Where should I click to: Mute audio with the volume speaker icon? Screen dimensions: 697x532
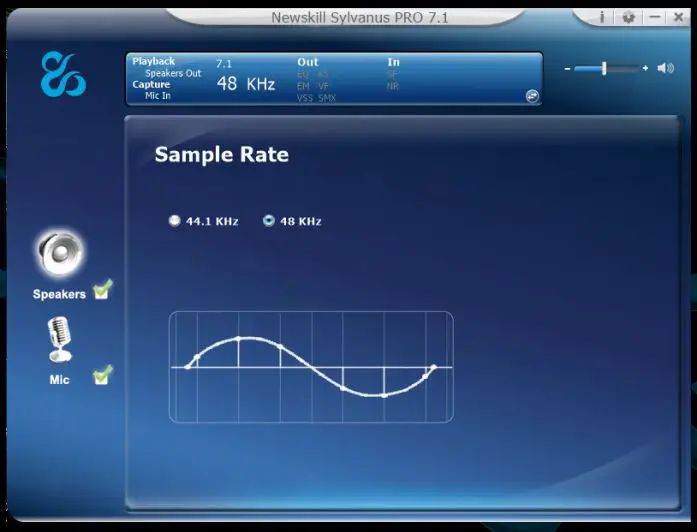tap(665, 68)
